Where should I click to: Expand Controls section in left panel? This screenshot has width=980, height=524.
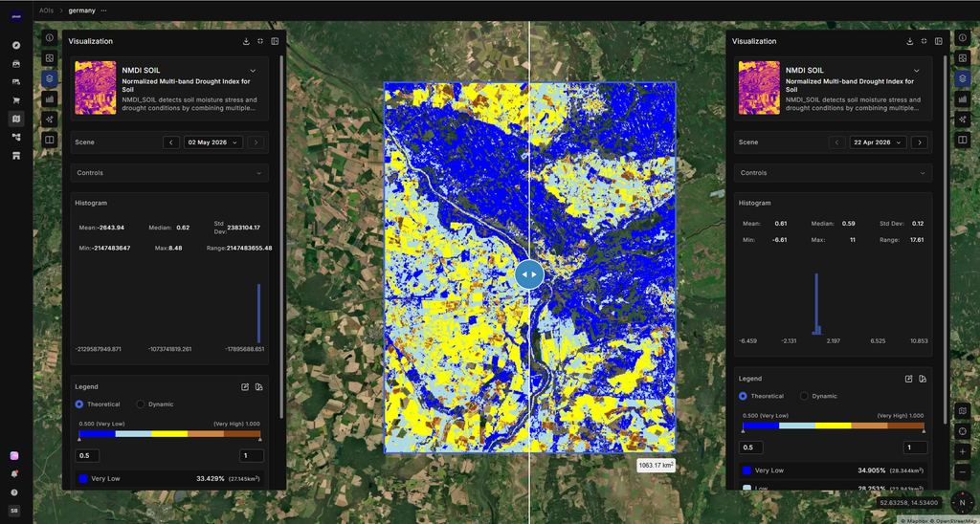click(x=169, y=173)
